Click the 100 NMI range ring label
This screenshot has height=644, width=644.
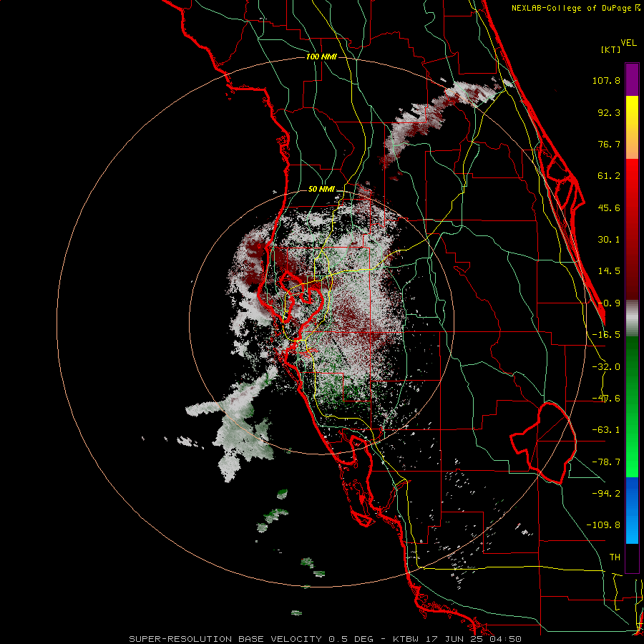pyautogui.click(x=321, y=57)
